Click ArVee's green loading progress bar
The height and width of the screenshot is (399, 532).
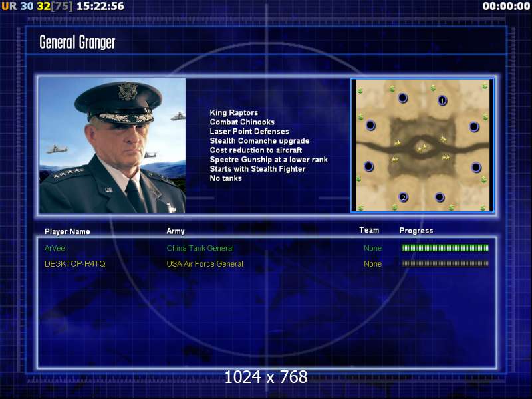(445, 248)
